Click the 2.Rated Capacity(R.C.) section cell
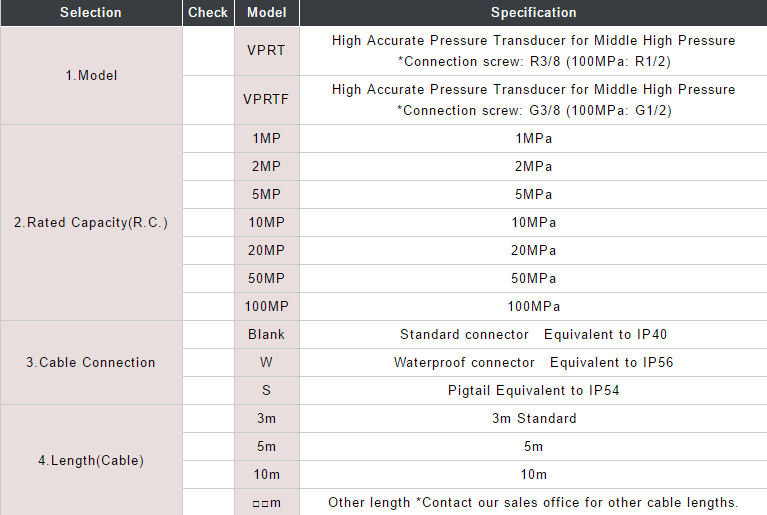 (91, 223)
